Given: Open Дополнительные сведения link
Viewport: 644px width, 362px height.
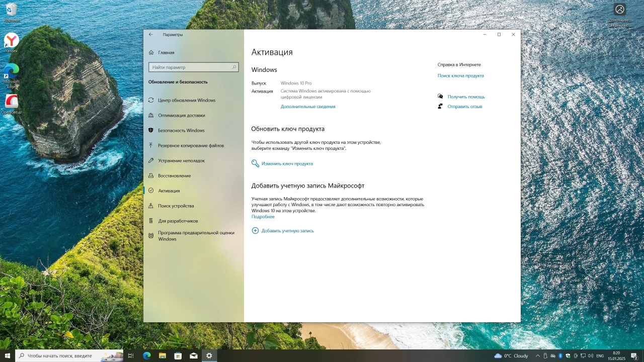Looking at the screenshot, I should click(308, 107).
